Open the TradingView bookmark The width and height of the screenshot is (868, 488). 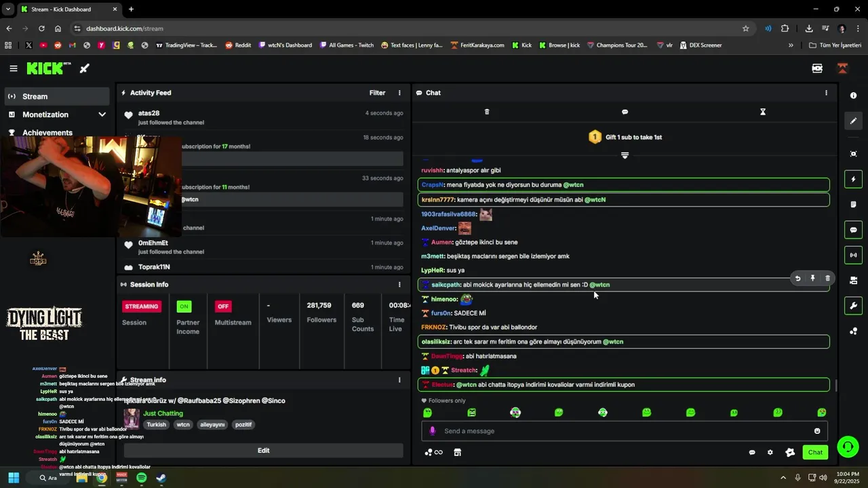186,45
